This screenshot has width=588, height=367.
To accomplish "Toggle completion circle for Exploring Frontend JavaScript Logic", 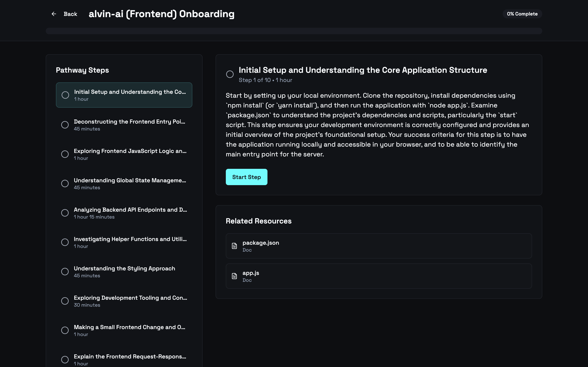I will tap(65, 154).
